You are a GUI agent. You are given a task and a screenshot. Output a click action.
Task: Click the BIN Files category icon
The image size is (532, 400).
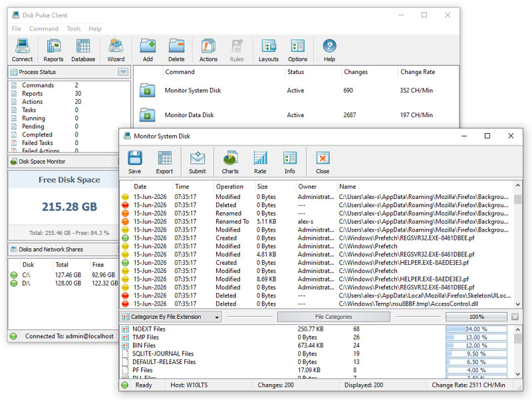(x=126, y=345)
